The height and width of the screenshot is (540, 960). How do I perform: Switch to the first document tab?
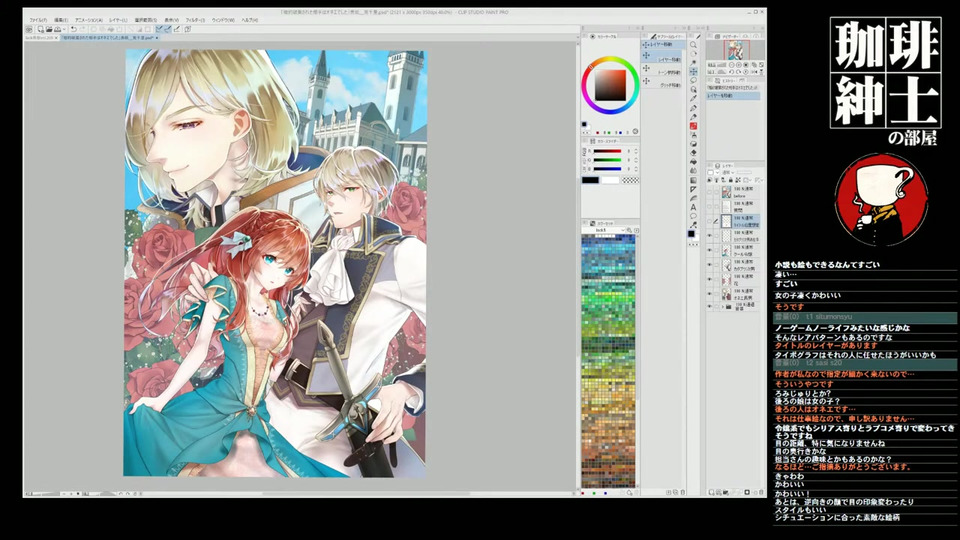tap(40, 37)
